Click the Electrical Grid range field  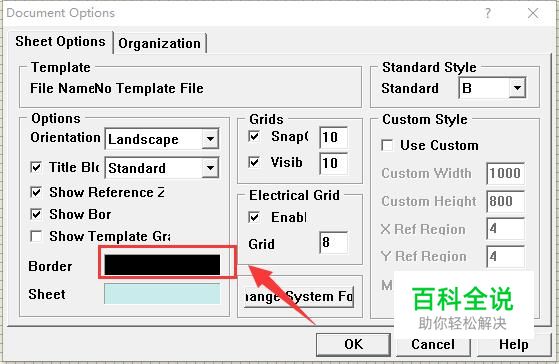pos(333,243)
